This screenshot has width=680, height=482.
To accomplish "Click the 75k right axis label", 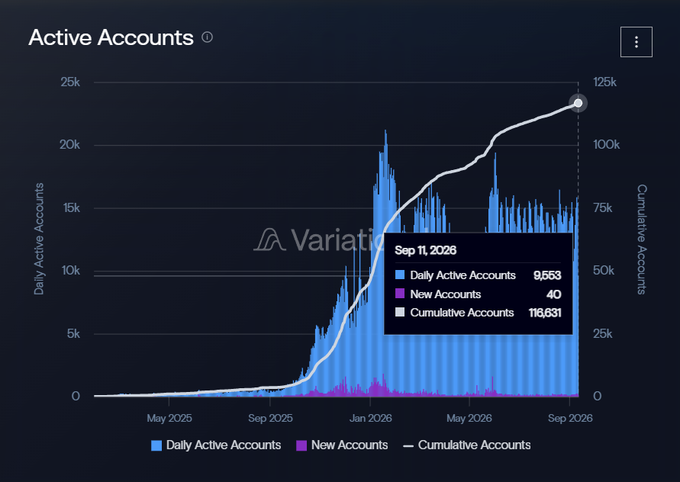I will [x=602, y=208].
